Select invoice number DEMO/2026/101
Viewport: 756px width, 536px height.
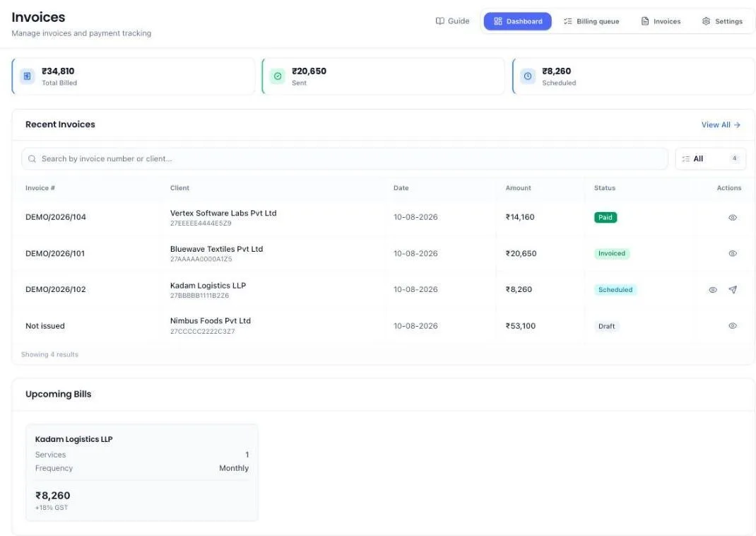pyautogui.click(x=55, y=254)
